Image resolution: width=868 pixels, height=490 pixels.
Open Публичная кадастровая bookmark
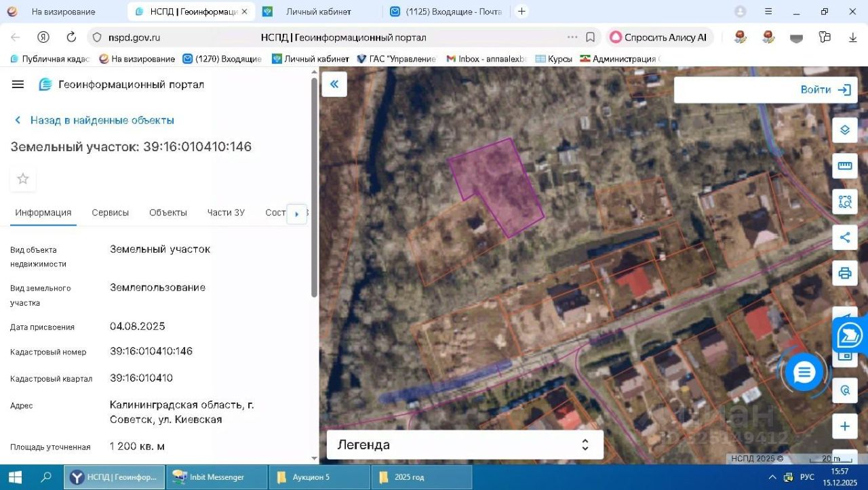click(50, 59)
